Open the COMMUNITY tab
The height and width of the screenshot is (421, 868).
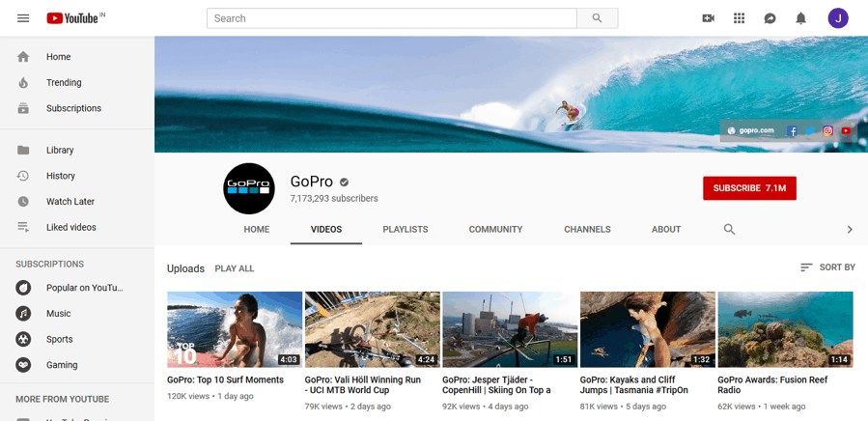[495, 230]
